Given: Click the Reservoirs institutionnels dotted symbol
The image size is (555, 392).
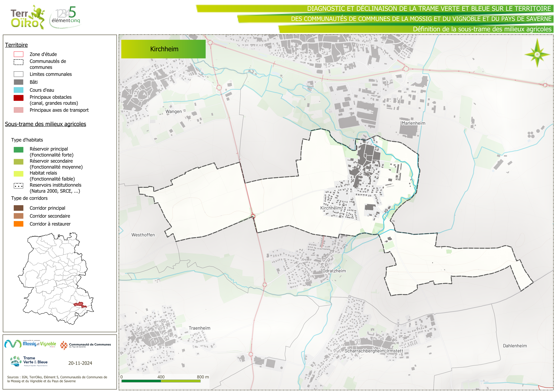Looking at the screenshot, I should (18, 186).
